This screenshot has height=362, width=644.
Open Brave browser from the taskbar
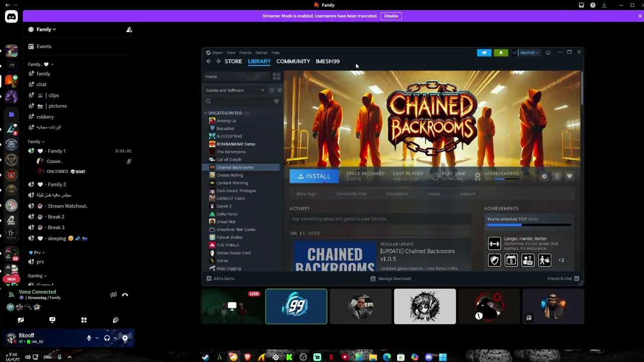pyautogui.click(x=247, y=357)
